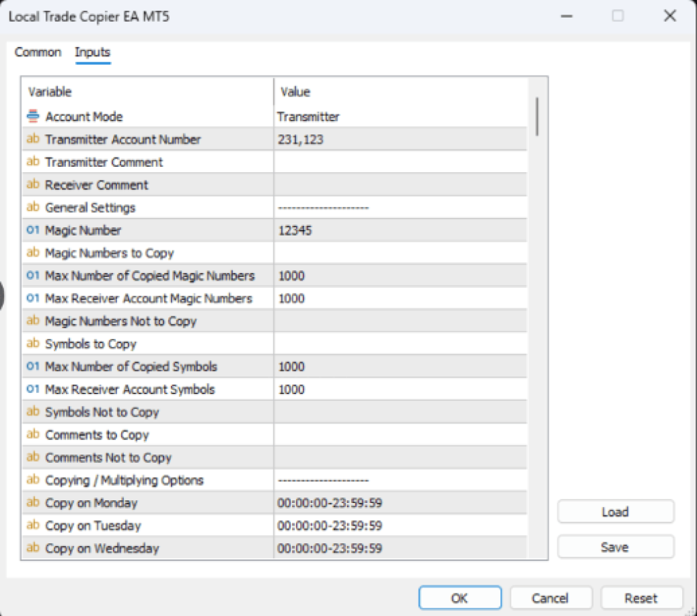Click the empty Transmitter Comment value cell
Viewport: 697px width, 616px height.
(400, 162)
